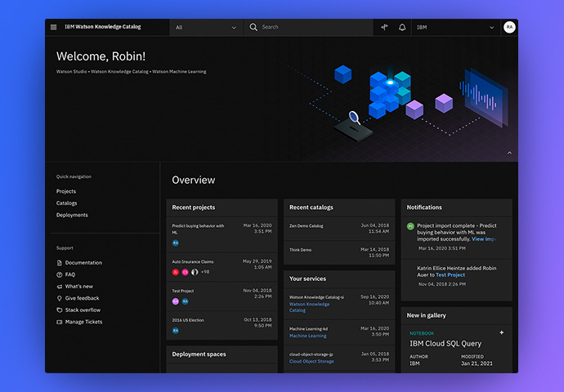Open the FAQ support link
The height and width of the screenshot is (392, 564).
[70, 274]
